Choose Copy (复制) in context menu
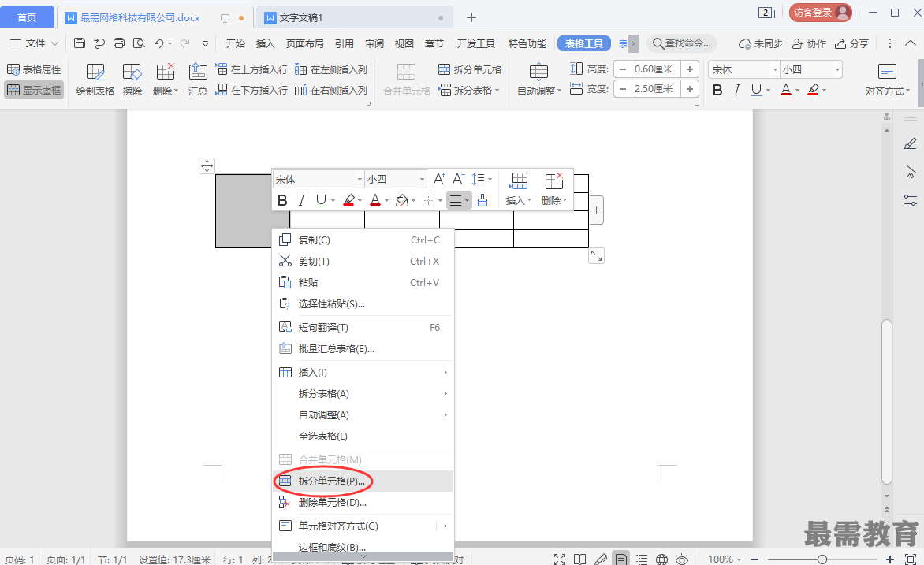 pyautogui.click(x=363, y=240)
